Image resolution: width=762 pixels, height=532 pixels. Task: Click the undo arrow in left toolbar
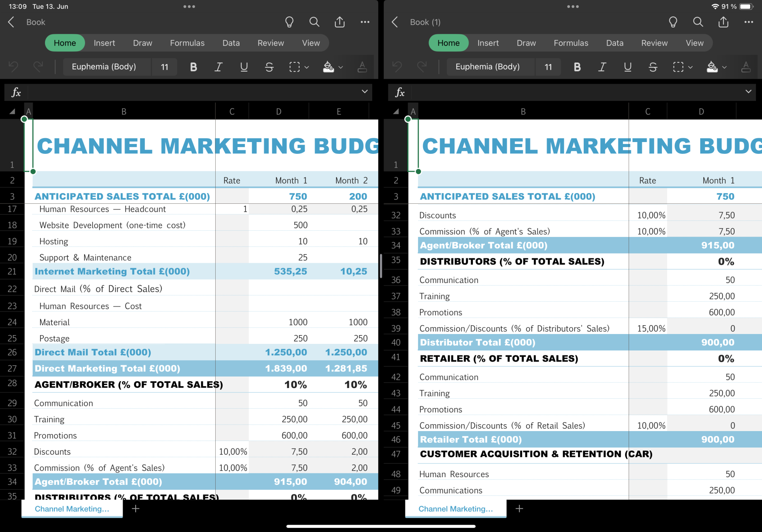[13, 67]
